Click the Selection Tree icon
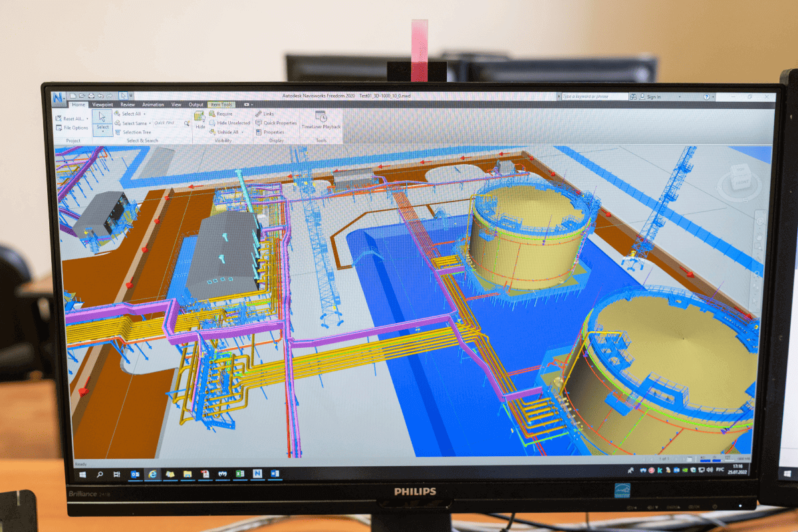This screenshot has width=798, height=532. [x=118, y=132]
